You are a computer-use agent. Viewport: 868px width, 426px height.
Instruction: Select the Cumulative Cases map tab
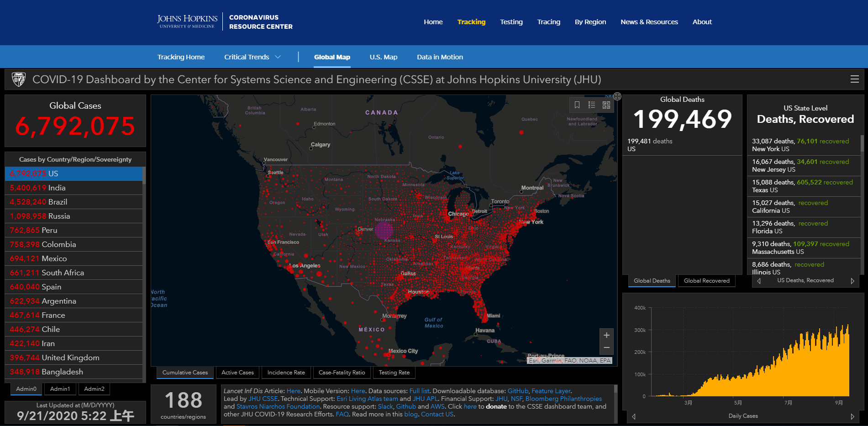(x=185, y=373)
